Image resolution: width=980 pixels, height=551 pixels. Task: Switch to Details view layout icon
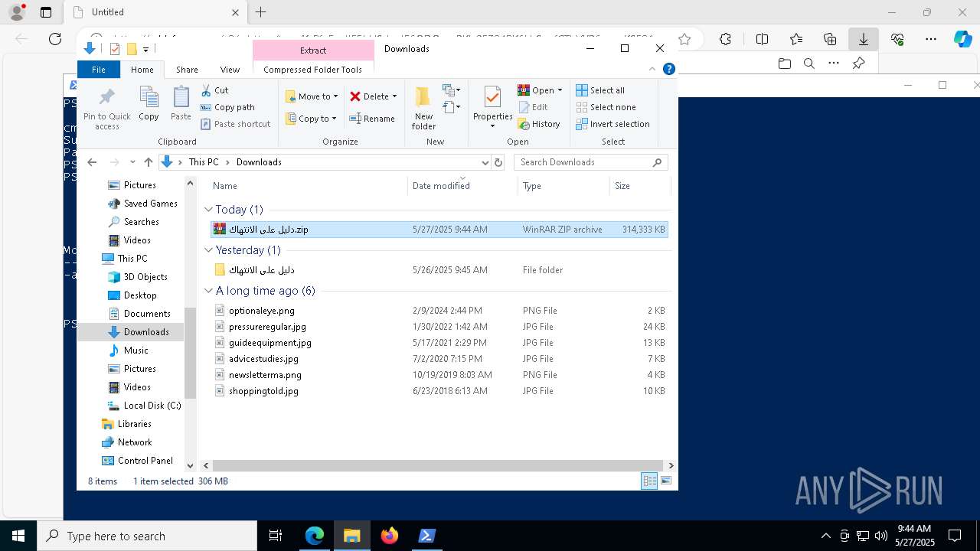click(x=649, y=481)
